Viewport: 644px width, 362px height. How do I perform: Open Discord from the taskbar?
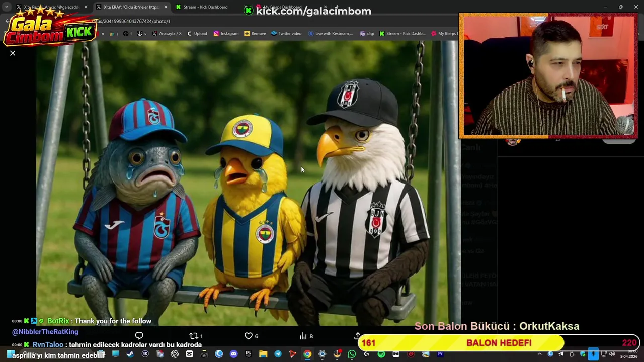(x=233, y=354)
